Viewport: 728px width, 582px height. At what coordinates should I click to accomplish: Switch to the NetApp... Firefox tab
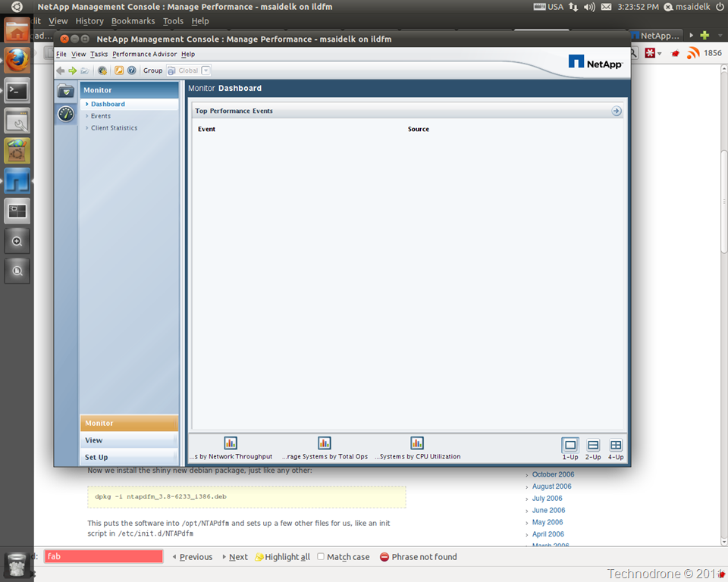click(656, 36)
